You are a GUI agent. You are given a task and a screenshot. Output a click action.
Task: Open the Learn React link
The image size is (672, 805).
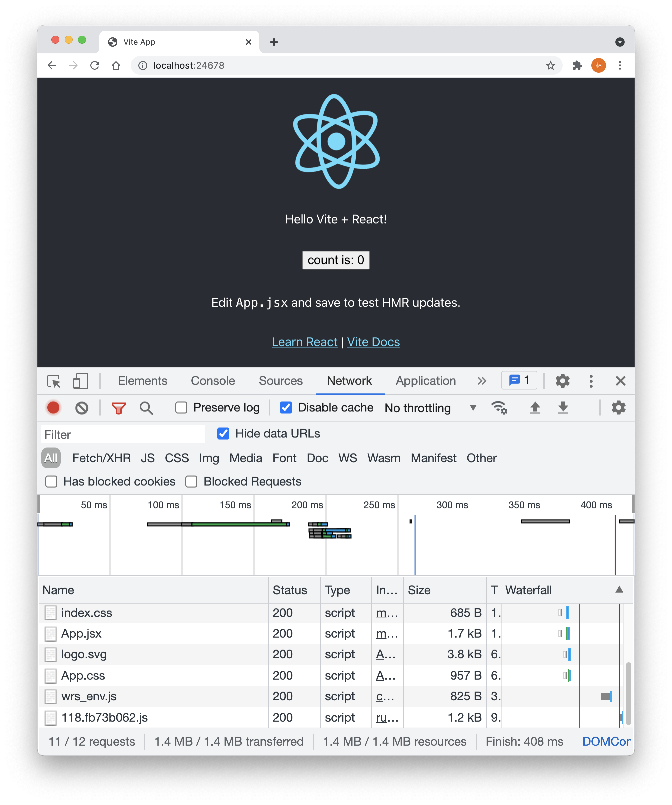pos(304,341)
